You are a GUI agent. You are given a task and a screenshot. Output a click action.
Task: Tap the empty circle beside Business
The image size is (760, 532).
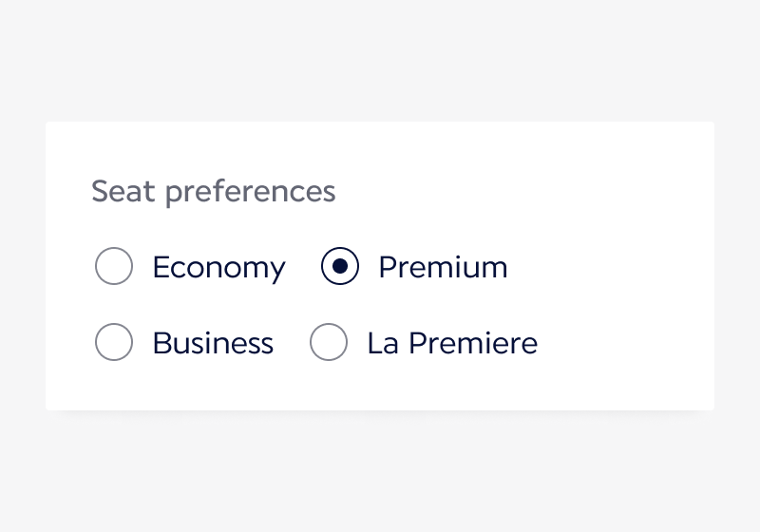pyautogui.click(x=114, y=342)
